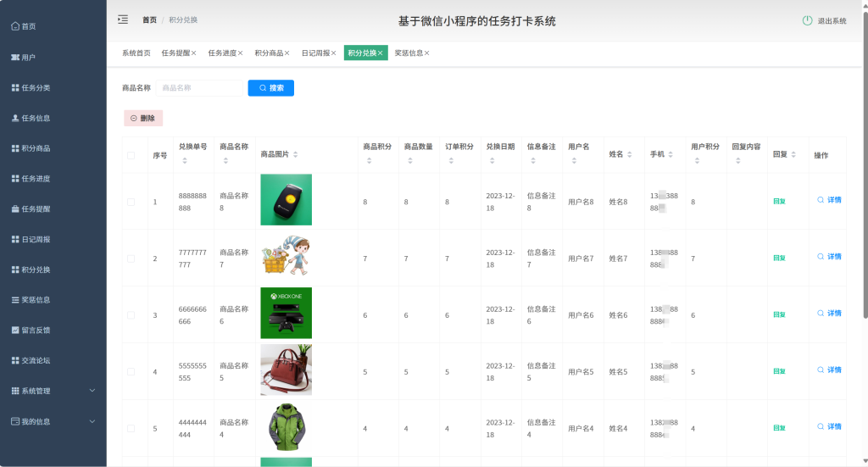Close the 任务提醒 tab with its X
Image resolution: width=868 pixels, height=467 pixels.
(x=194, y=53)
